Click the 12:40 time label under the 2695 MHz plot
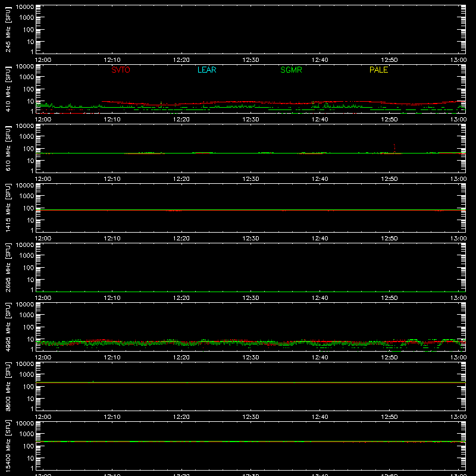 (320, 298)
